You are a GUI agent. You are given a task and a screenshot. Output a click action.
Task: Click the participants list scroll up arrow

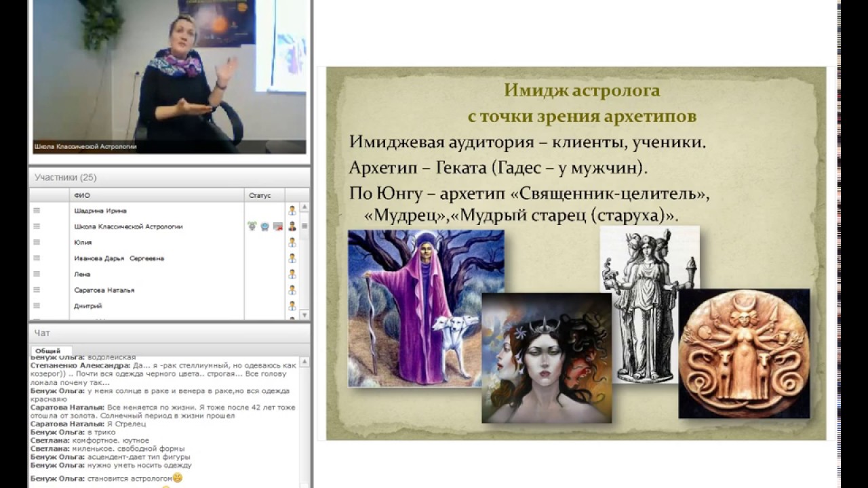point(304,206)
